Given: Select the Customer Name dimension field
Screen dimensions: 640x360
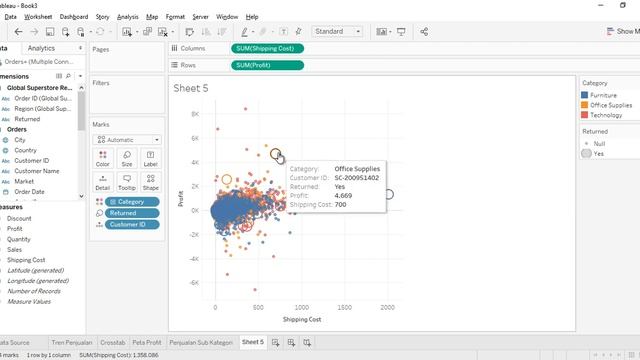Looking at the screenshot, I should pyautogui.click(x=37, y=171).
